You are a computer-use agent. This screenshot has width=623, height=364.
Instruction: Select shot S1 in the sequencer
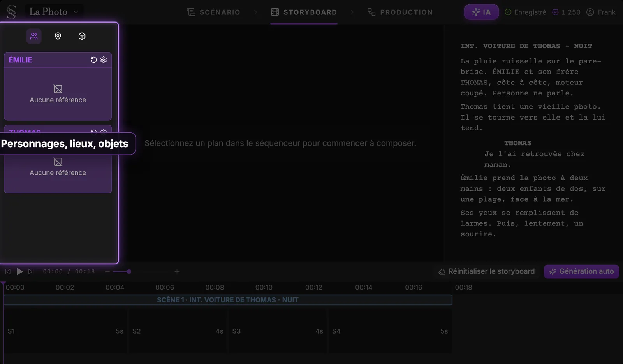(x=65, y=331)
